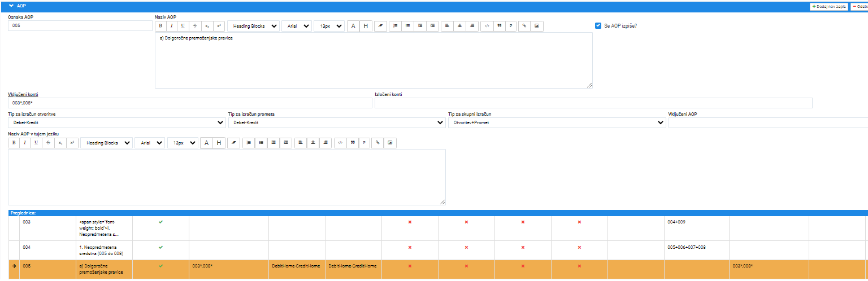This screenshot has width=868, height=281.
Task: Open code view in foreign-language name toolbar
Action: click(x=340, y=143)
